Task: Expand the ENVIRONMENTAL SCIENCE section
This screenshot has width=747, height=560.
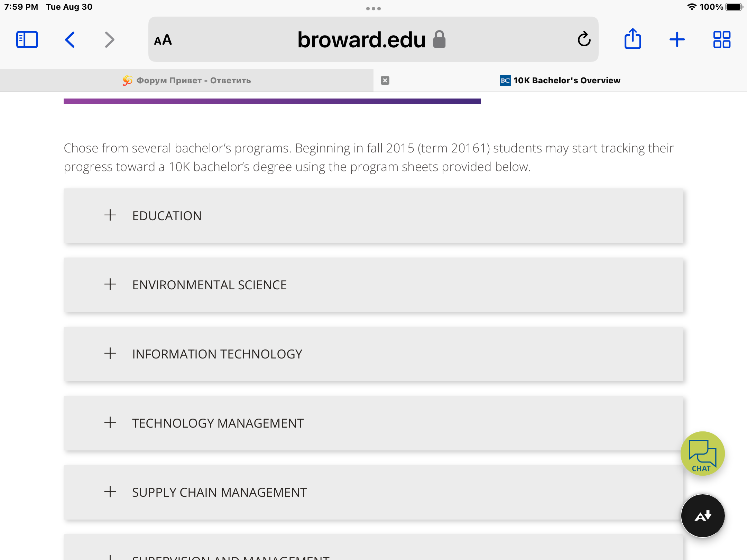Action: click(x=373, y=285)
